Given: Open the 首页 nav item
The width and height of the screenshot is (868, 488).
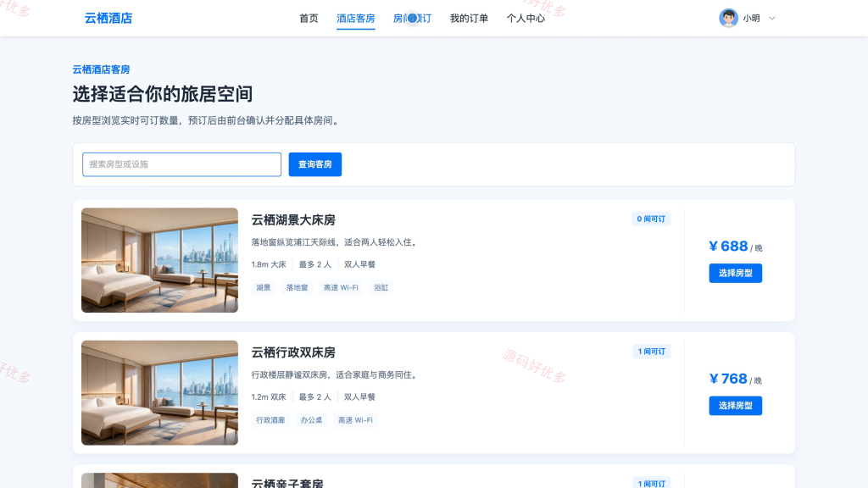Looking at the screenshot, I should (x=309, y=19).
